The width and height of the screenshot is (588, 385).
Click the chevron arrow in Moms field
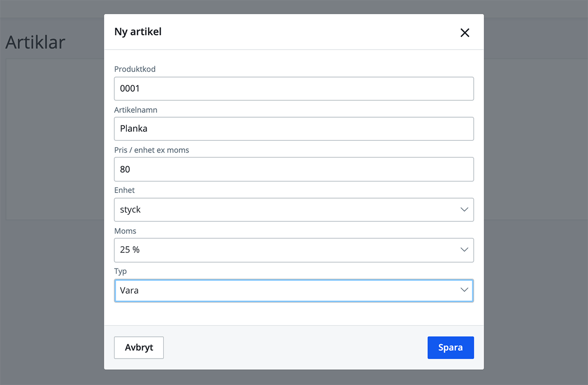tap(464, 250)
